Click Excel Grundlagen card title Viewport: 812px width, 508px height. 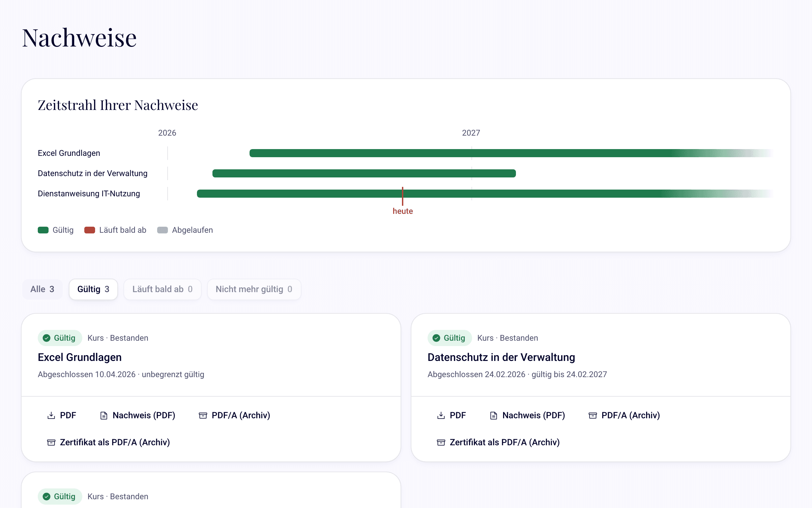point(80,357)
